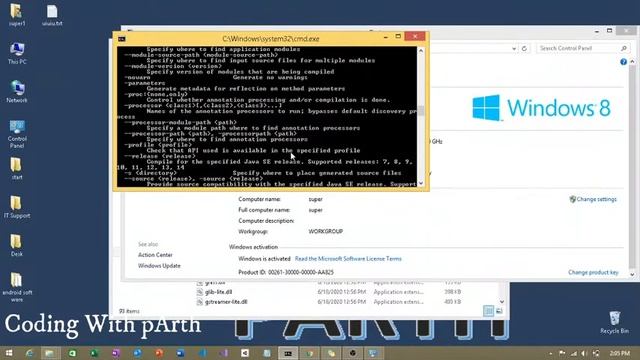Minimize the cmd.exe window

pyautogui.click(x=386, y=37)
